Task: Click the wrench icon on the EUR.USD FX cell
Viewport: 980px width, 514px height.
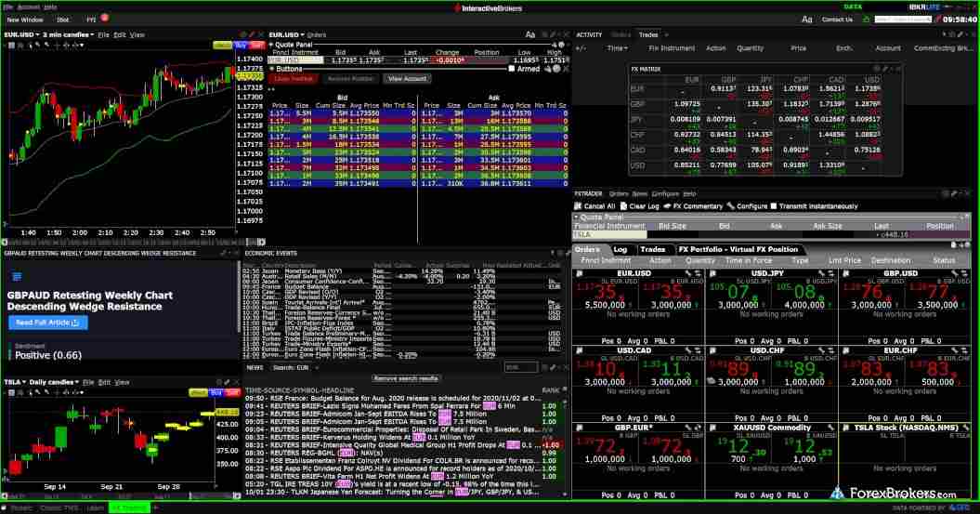Action: [x=688, y=274]
